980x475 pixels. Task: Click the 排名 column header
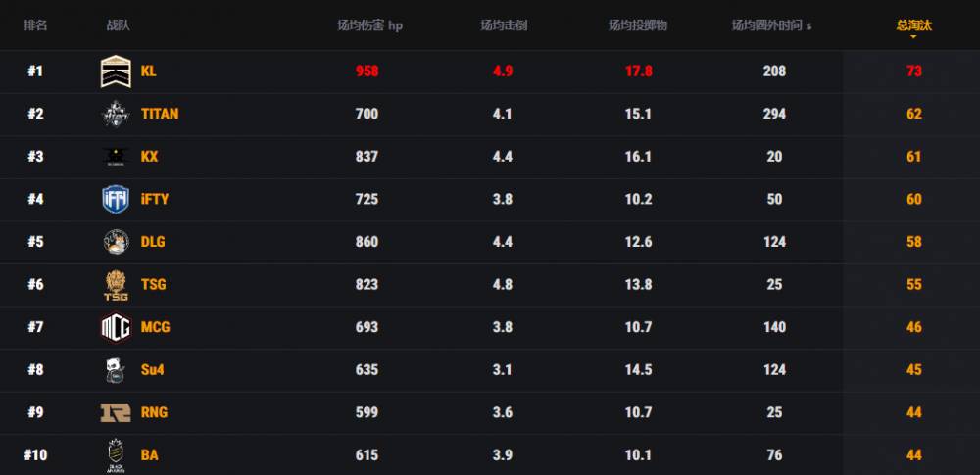pyautogui.click(x=36, y=25)
